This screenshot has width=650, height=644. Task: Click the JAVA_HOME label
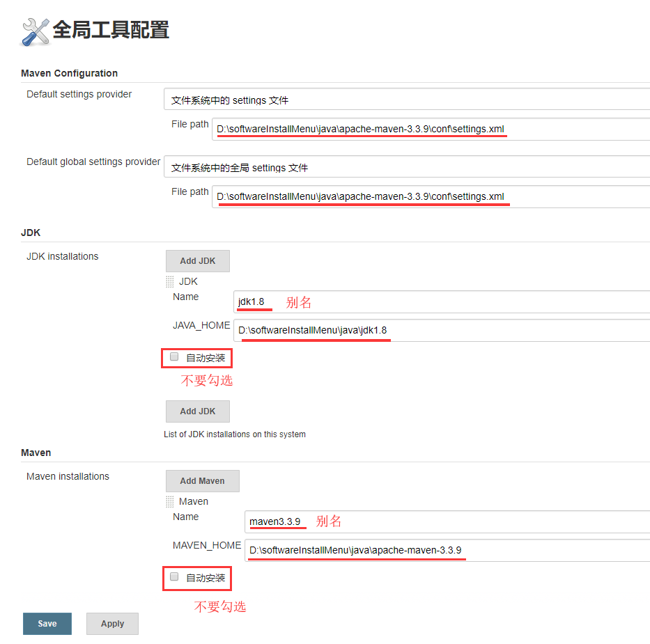coord(201,326)
